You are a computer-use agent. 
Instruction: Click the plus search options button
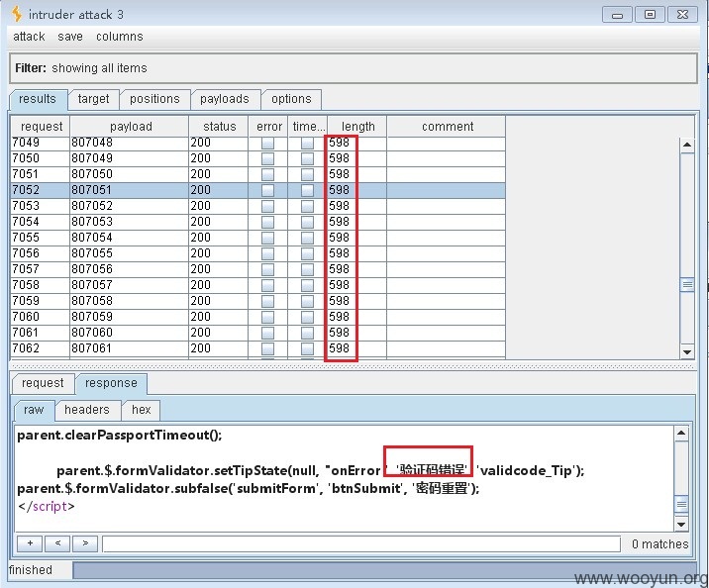coord(30,543)
